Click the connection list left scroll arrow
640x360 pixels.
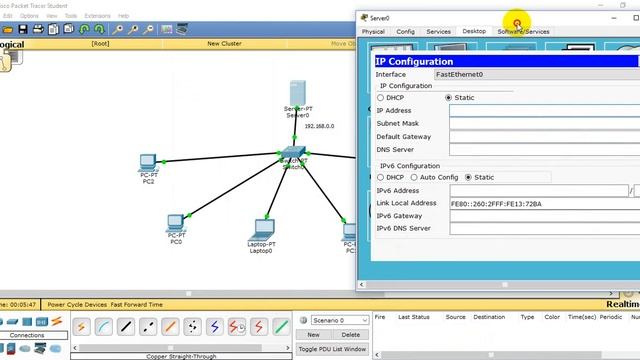pos(75,348)
